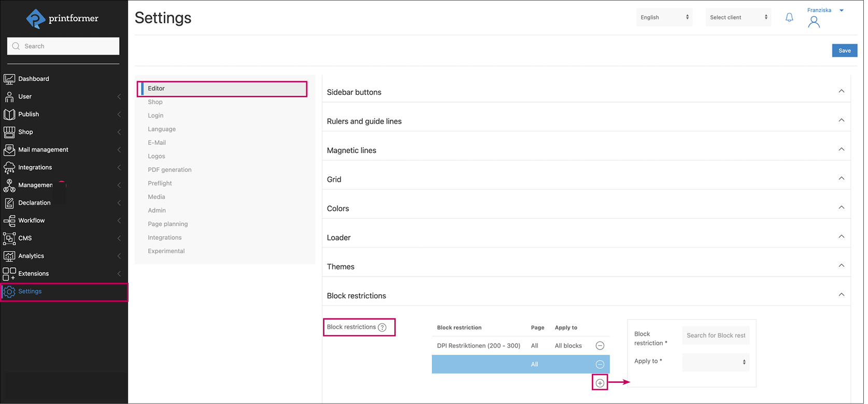Open the English language dropdown
Viewport: 868px width, 404px height.
[x=664, y=18]
